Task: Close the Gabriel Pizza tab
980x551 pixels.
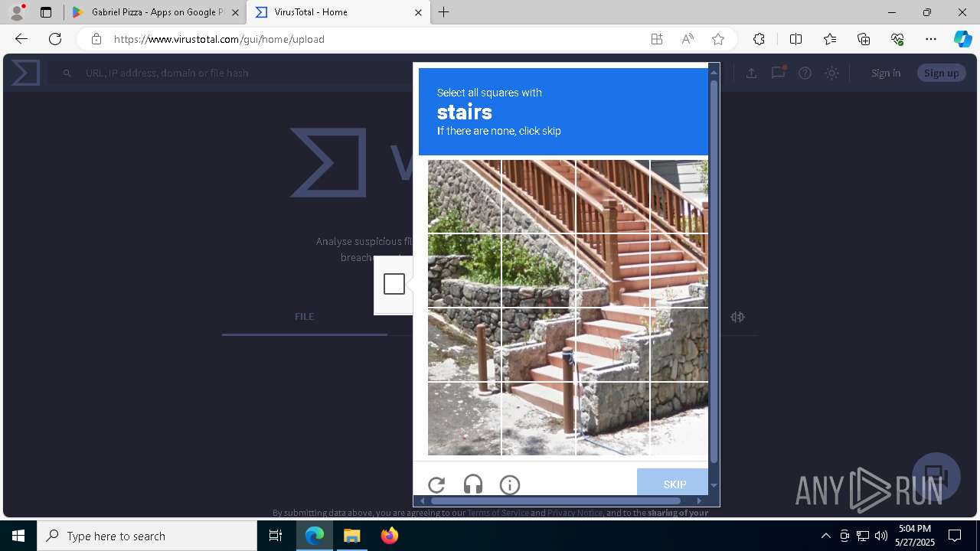Action: pyautogui.click(x=235, y=12)
